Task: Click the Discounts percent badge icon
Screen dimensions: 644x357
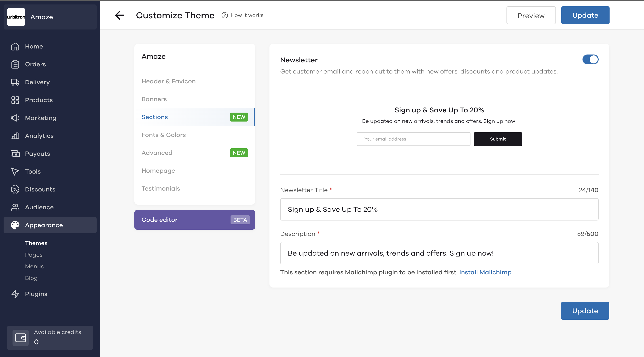Action: 15,189
